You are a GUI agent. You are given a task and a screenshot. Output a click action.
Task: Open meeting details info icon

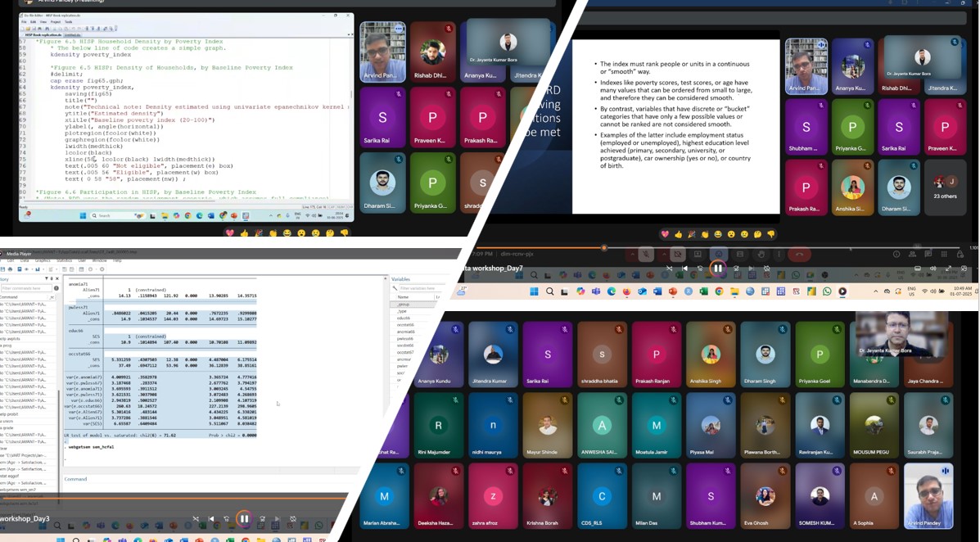(x=896, y=254)
